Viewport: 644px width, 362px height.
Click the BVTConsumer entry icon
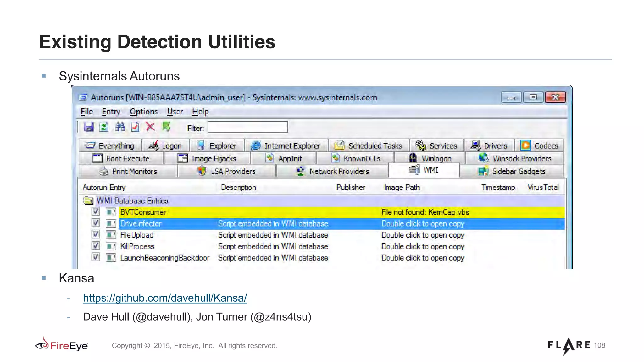click(111, 212)
